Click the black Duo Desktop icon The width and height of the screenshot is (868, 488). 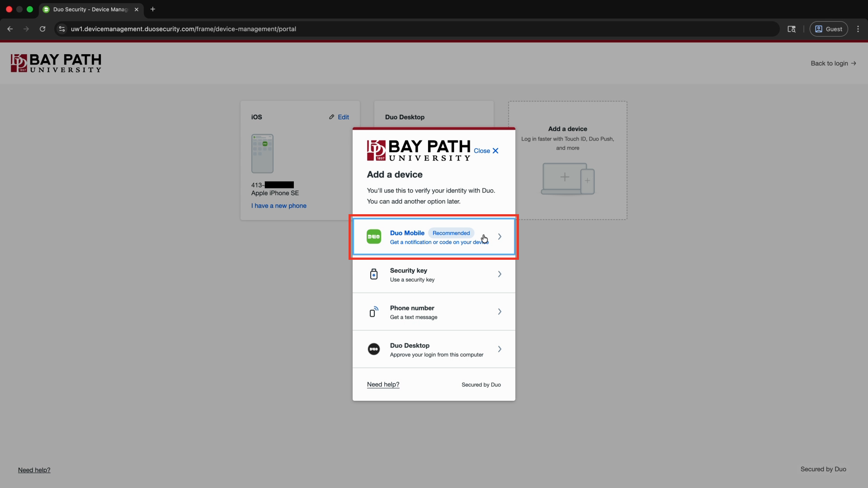pos(374,349)
